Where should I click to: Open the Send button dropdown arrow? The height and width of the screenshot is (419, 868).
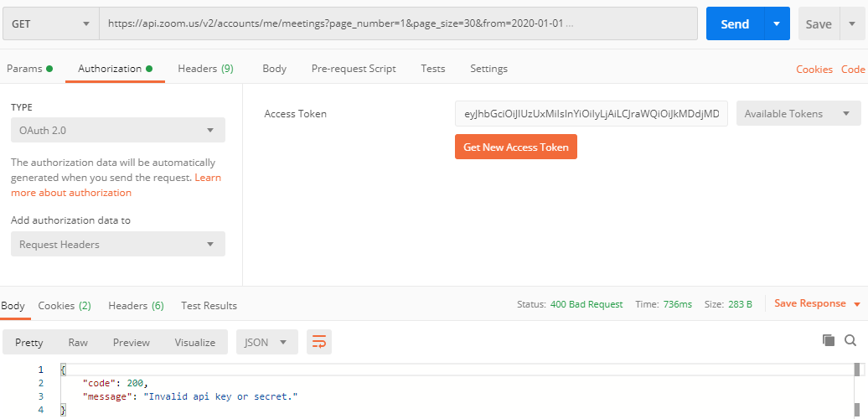pyautogui.click(x=777, y=23)
